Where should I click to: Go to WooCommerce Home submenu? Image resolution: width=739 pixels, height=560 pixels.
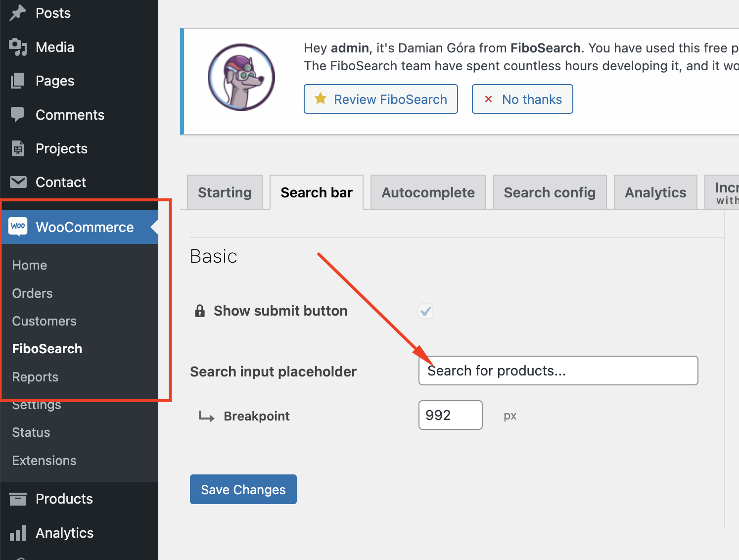30,265
